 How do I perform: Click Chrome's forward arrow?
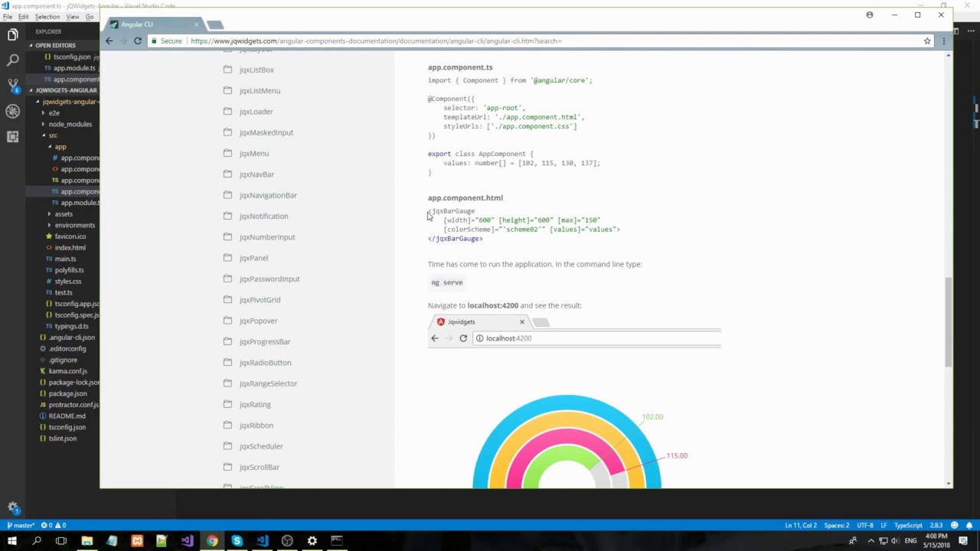point(123,41)
